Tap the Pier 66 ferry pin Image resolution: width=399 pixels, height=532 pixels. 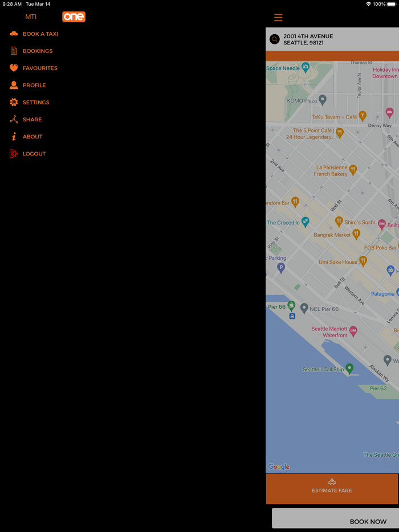pyautogui.click(x=291, y=306)
